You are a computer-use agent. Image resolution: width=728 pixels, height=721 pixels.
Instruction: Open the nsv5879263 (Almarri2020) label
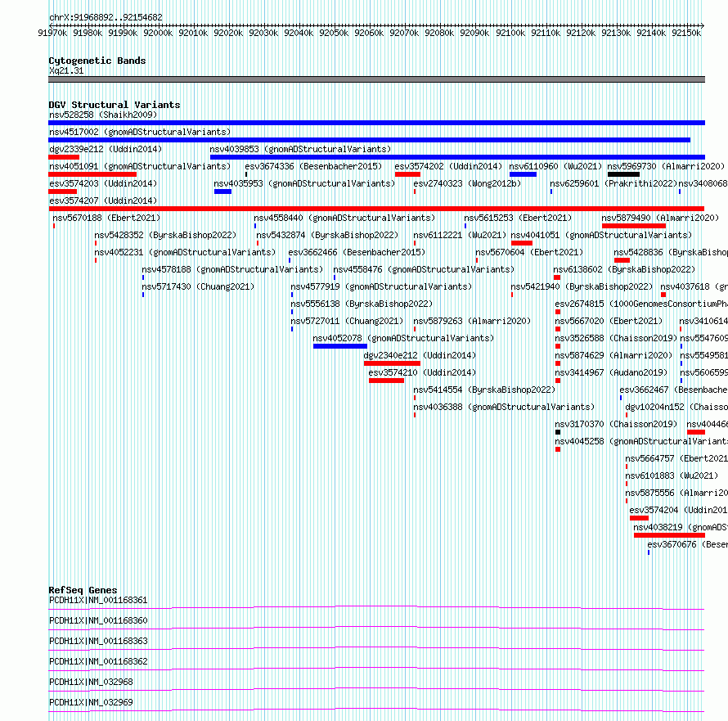tap(472, 321)
